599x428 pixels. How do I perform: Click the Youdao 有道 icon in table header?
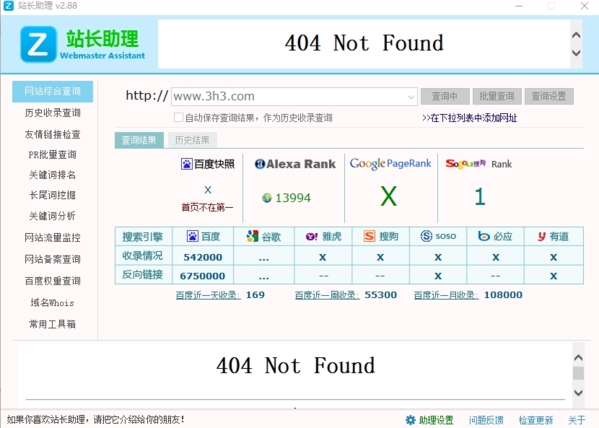[x=541, y=237]
